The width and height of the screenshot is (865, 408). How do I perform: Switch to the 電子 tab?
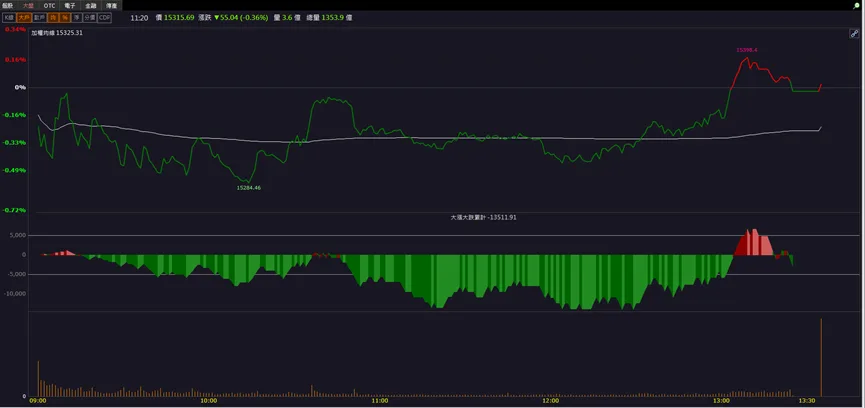click(x=70, y=5)
